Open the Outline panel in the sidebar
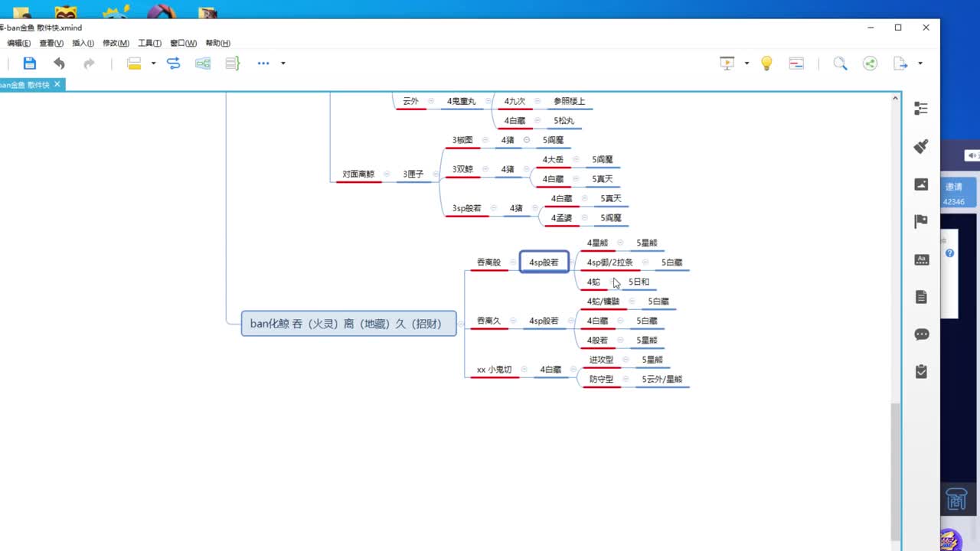The width and height of the screenshot is (980, 551). (x=921, y=109)
